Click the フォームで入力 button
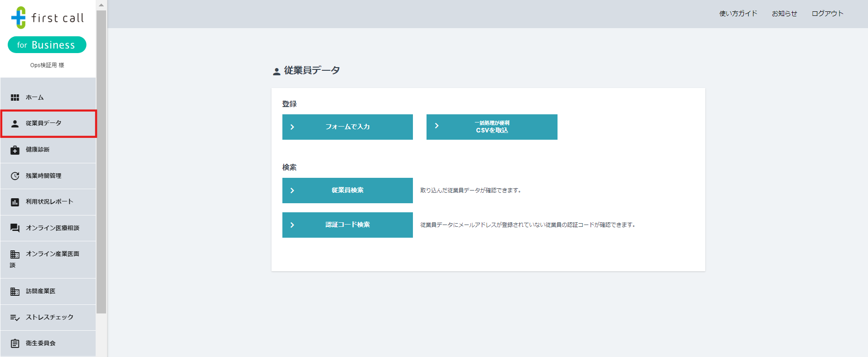 coord(347,127)
